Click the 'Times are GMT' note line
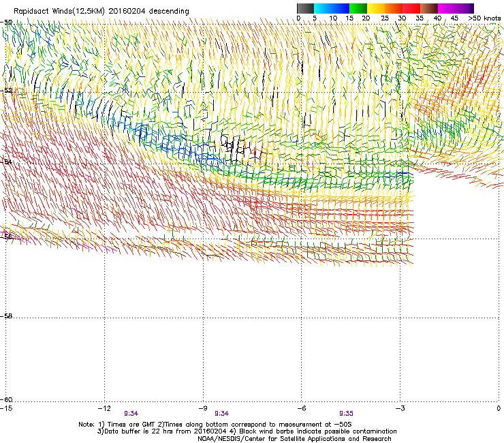The image size is (504, 443). [215, 425]
